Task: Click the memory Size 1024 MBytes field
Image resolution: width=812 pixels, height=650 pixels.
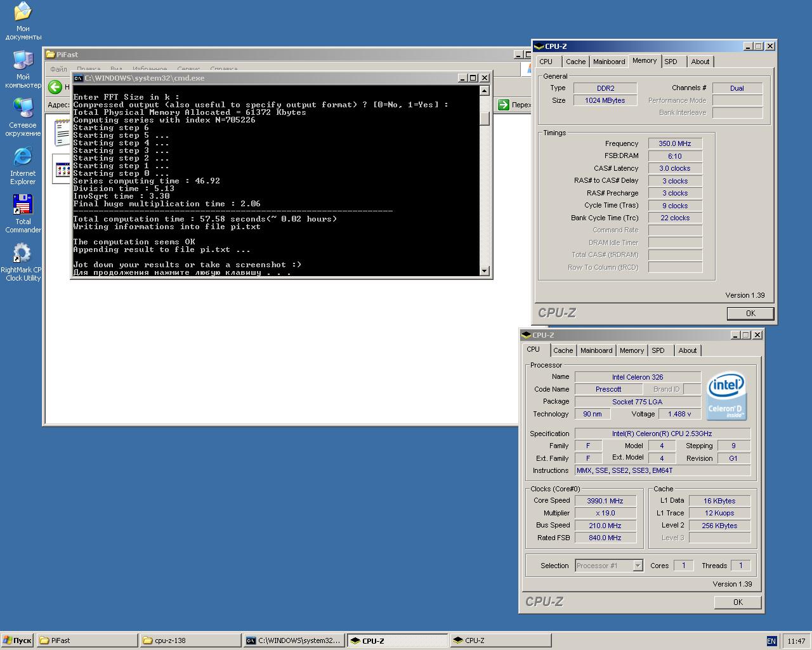Action: [605, 100]
